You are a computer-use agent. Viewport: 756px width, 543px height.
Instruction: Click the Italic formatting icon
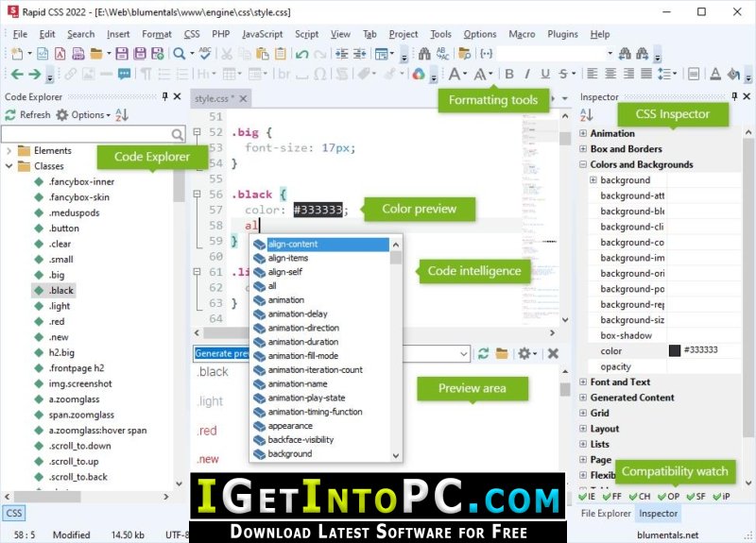(527, 74)
